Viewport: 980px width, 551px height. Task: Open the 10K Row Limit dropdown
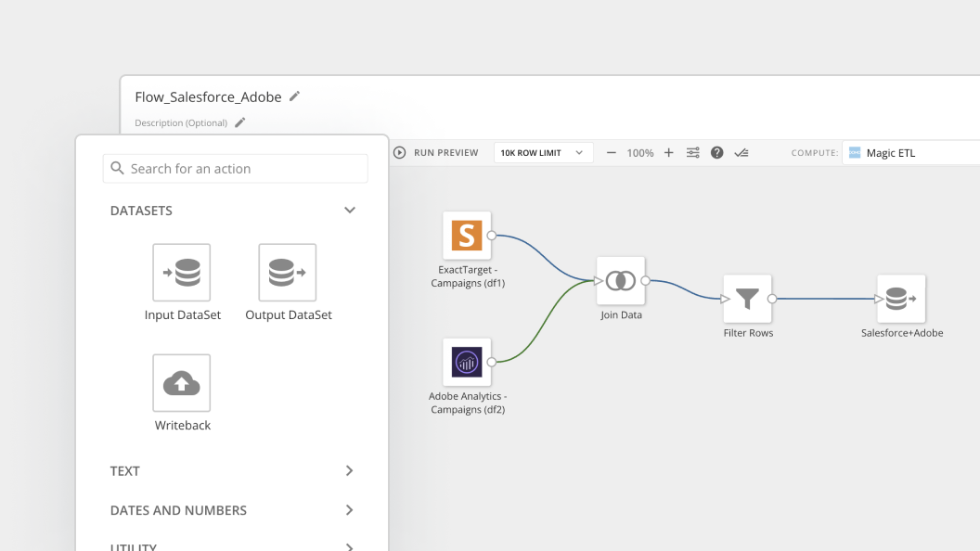click(543, 152)
